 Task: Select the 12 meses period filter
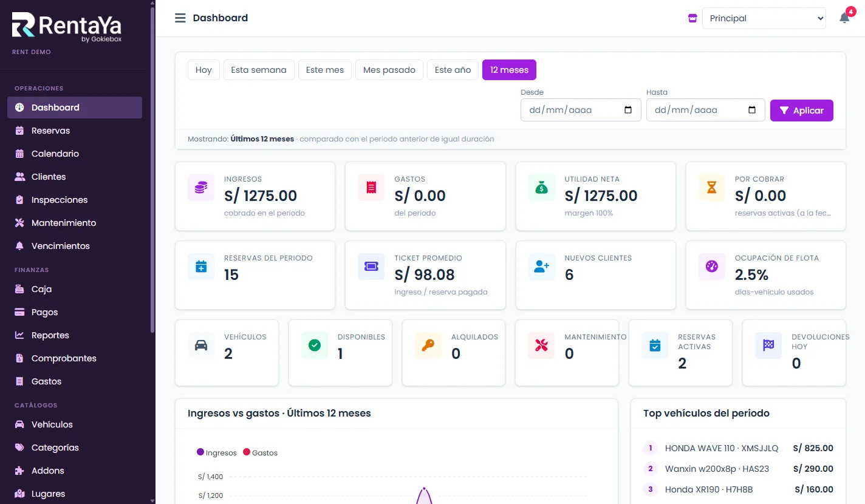[509, 70]
